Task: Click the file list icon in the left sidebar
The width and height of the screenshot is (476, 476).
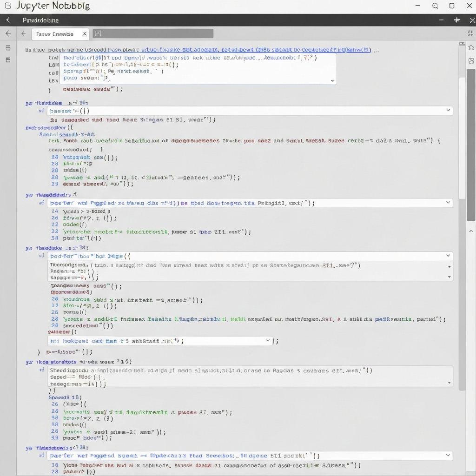Action: click(x=7, y=59)
